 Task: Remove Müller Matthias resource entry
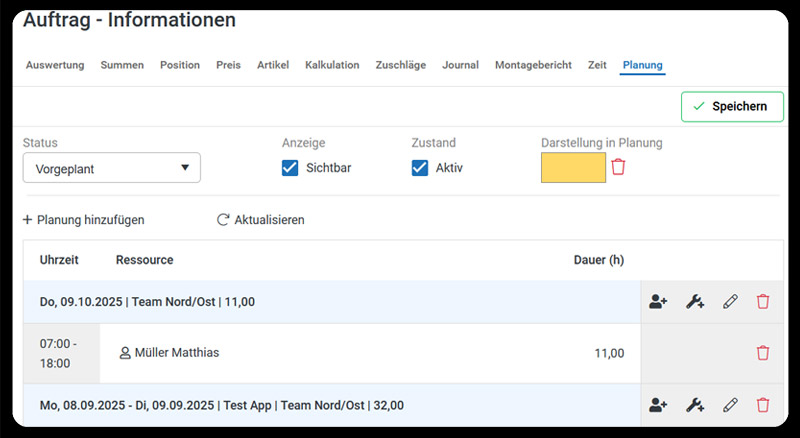(x=763, y=353)
